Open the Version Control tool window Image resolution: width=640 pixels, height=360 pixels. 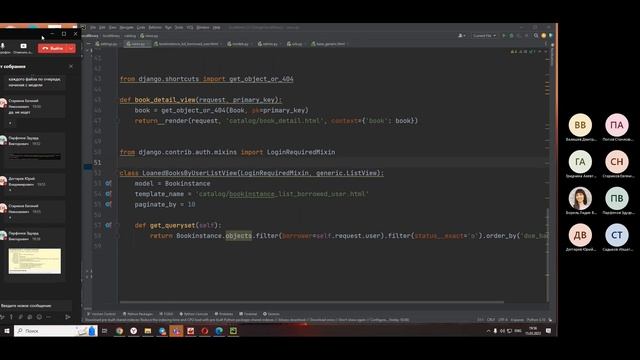(x=102, y=314)
